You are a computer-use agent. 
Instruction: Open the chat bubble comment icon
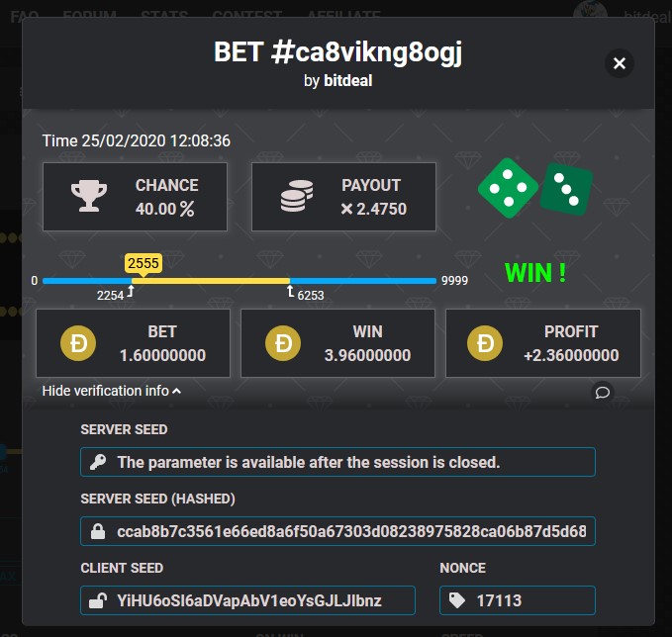602,393
